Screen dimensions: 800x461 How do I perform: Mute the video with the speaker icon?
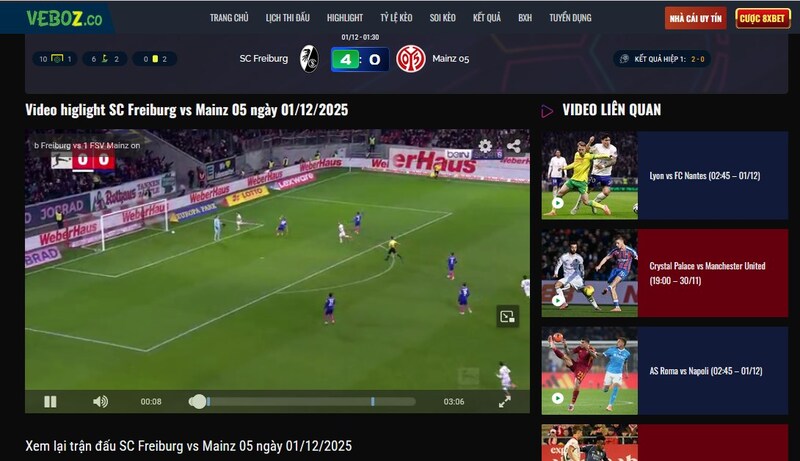pyautogui.click(x=100, y=401)
